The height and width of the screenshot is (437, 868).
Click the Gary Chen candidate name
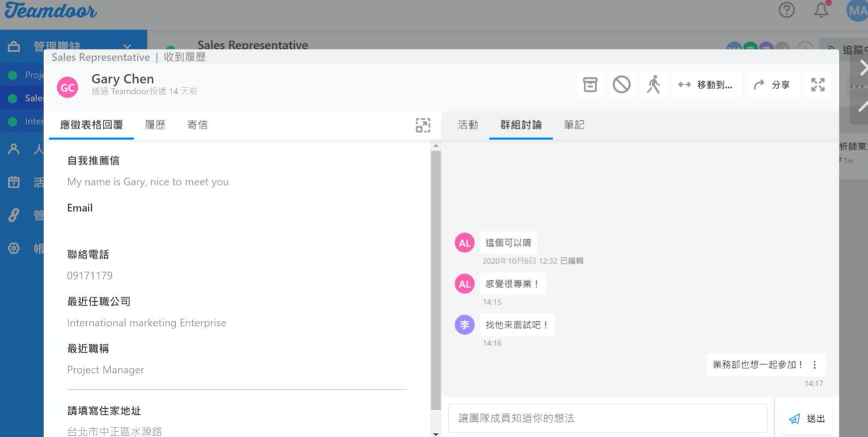click(122, 78)
